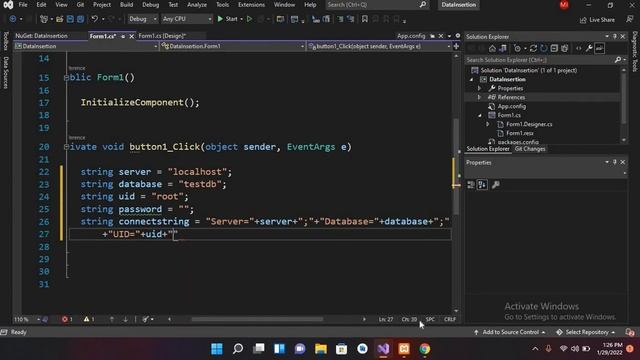This screenshot has height=360, width=640.
Task: Click Refresh icon in Solution Explorer toolbar
Action: pyautogui.click(x=544, y=49)
